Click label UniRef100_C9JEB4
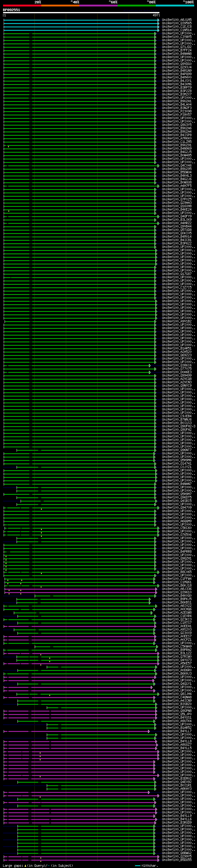 click(177, 416)
